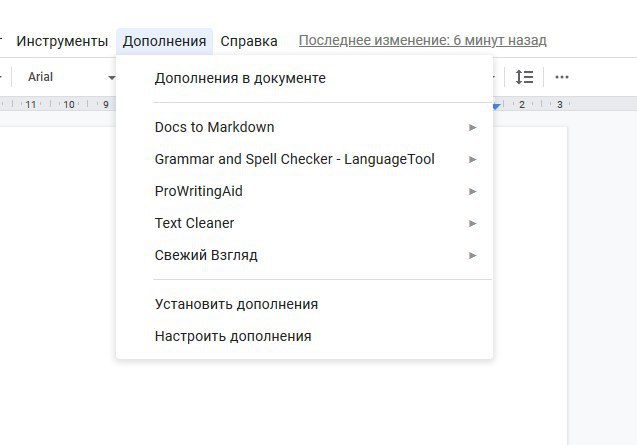Click the blue right indent marker on ruler

click(497, 104)
